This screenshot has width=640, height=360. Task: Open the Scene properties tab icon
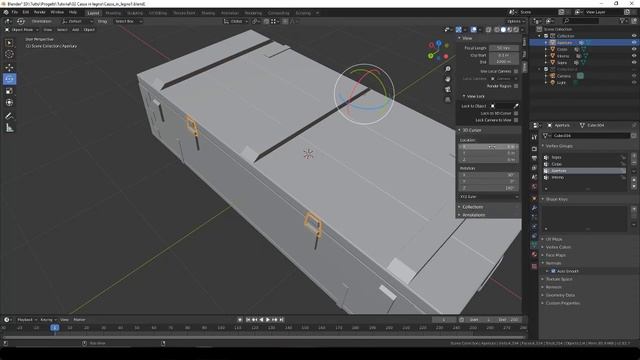534,177
